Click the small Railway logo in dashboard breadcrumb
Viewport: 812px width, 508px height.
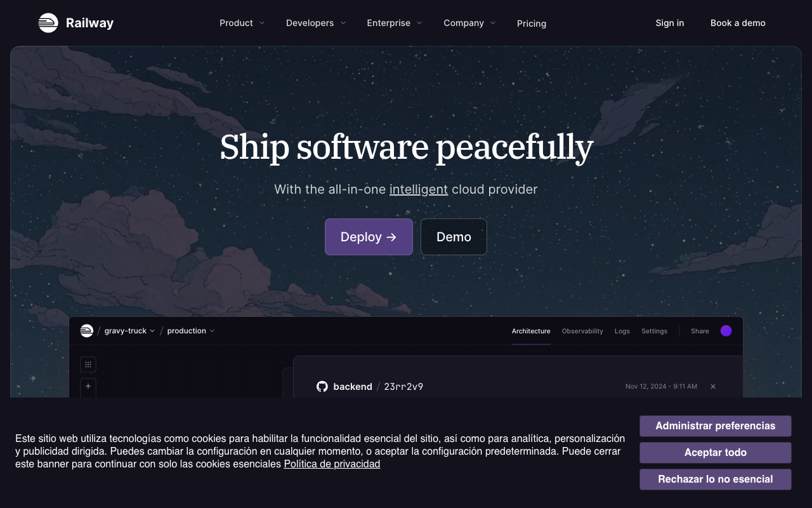87,331
